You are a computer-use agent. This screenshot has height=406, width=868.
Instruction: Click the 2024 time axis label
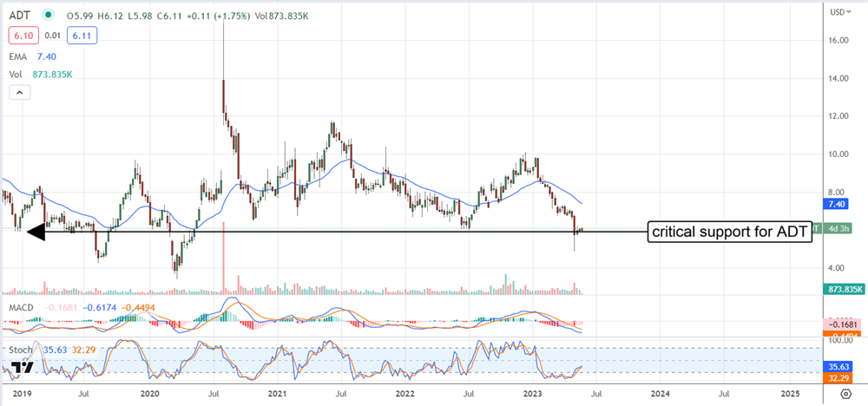pyautogui.click(x=660, y=394)
